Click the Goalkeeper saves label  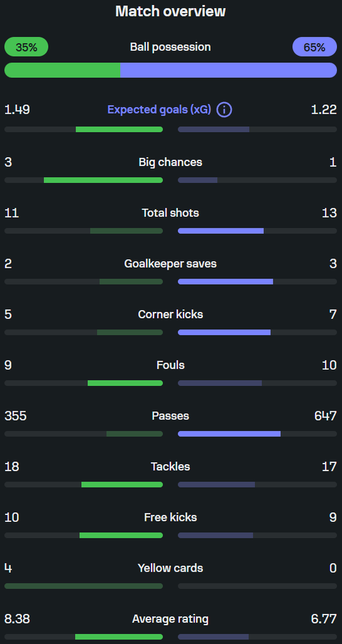(170, 264)
